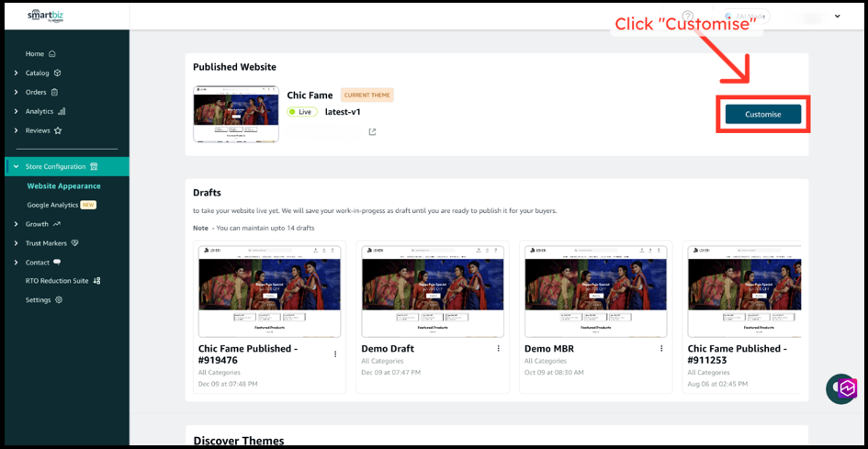Expand the Orders menu section

click(36, 92)
